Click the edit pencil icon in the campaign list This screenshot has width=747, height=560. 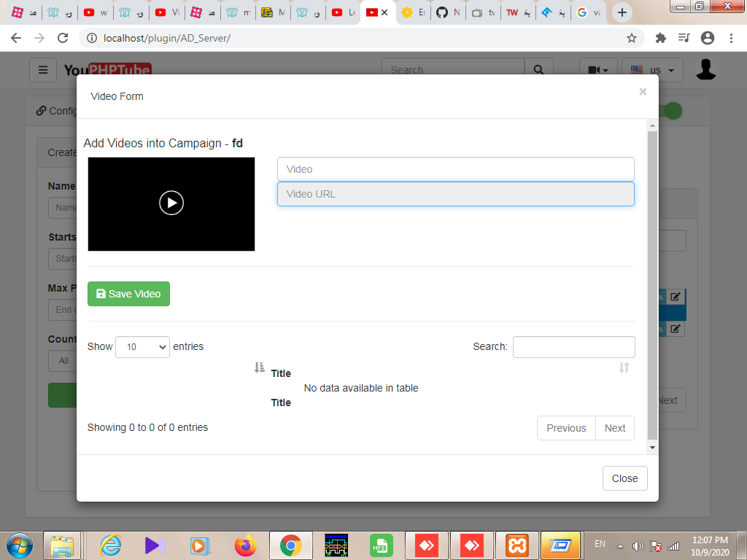(676, 297)
